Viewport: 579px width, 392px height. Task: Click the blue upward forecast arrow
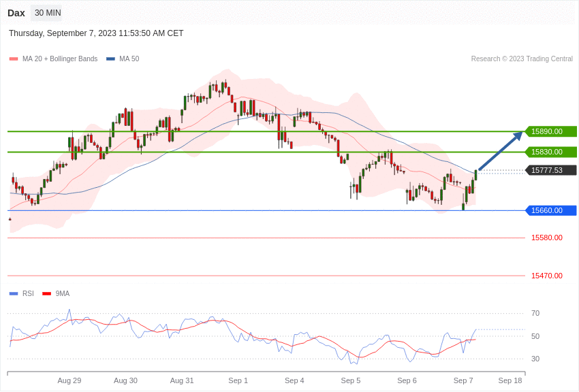point(501,151)
